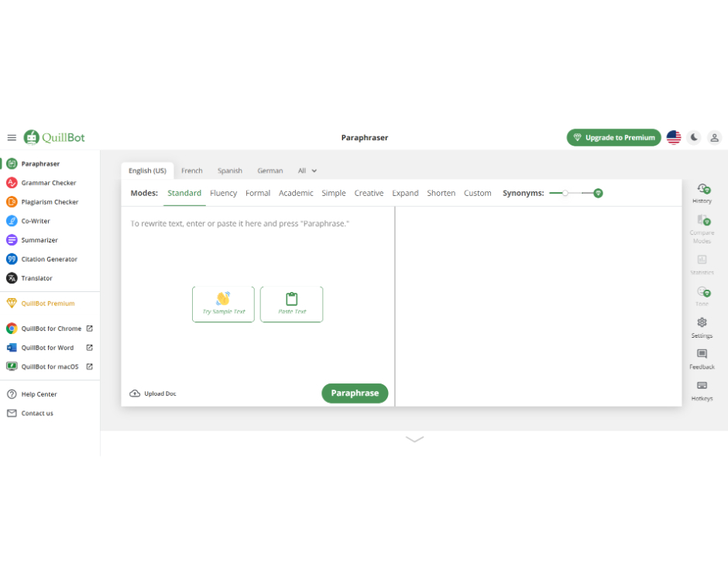Select the Fluency mode
The width and height of the screenshot is (728, 581).
(223, 193)
